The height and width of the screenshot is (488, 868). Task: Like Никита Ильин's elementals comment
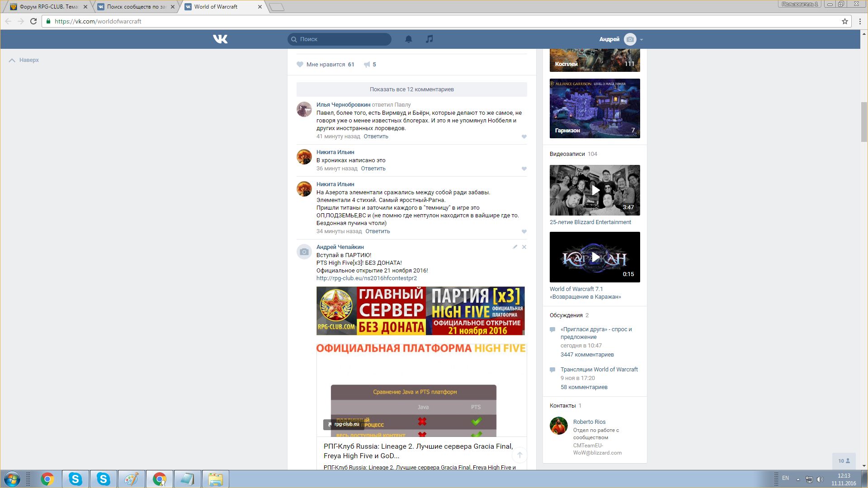point(524,231)
